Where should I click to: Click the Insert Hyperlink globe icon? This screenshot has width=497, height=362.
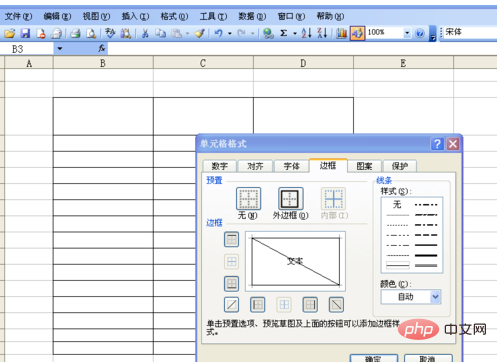click(268, 33)
